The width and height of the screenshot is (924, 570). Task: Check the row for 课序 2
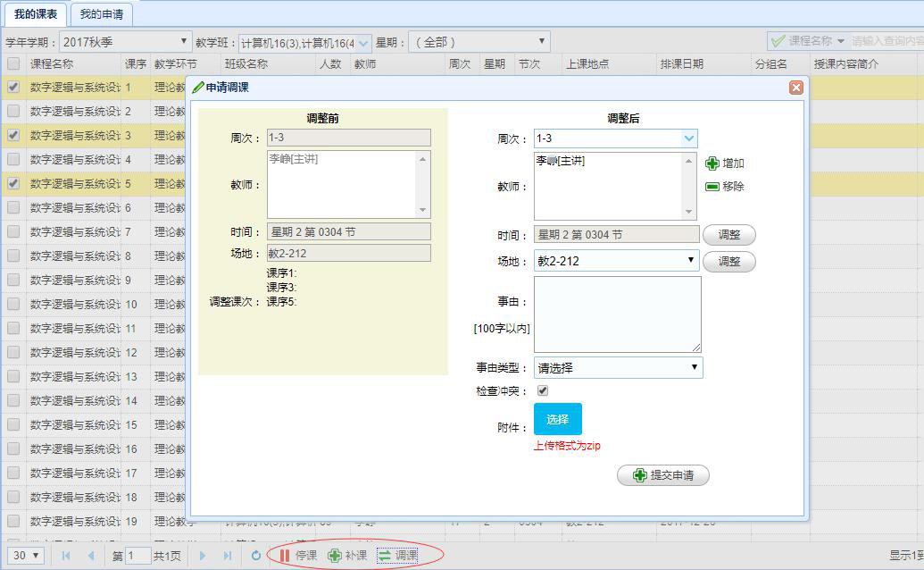[x=13, y=112]
